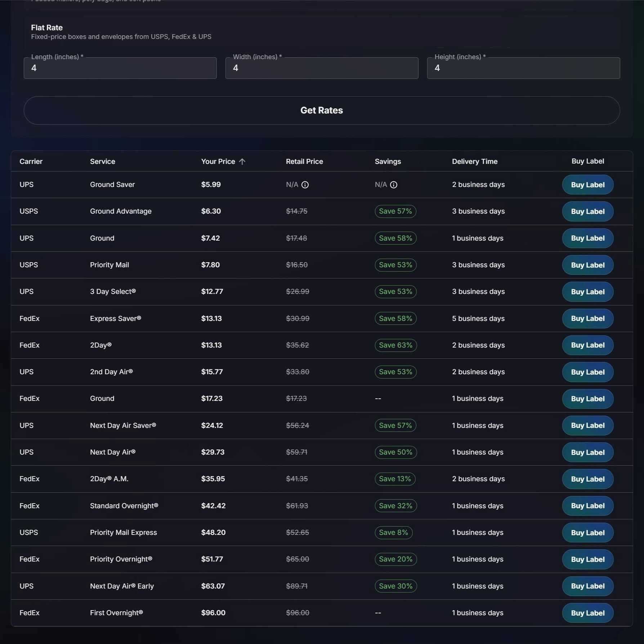This screenshot has width=644, height=644.
Task: Click the info icon next to N/A retail price
Action: coord(306,185)
